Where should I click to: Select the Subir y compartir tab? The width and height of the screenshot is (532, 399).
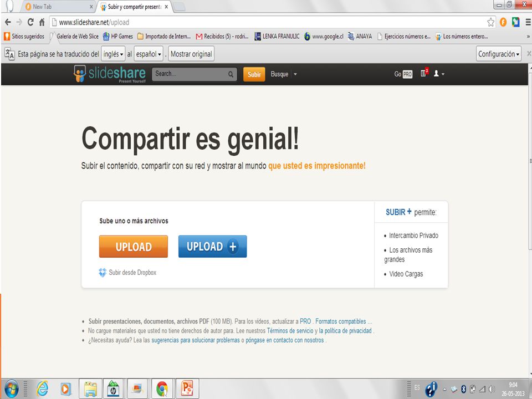[134, 7]
